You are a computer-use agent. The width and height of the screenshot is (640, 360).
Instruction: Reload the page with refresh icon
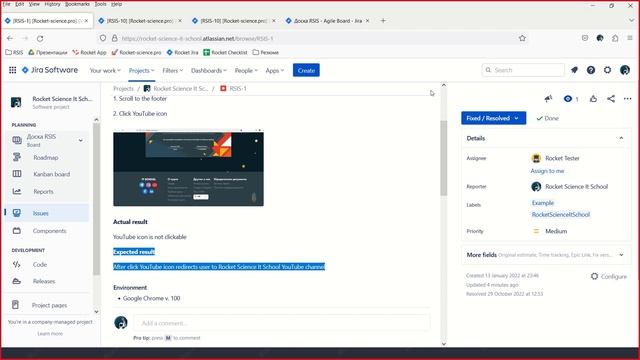(40, 38)
